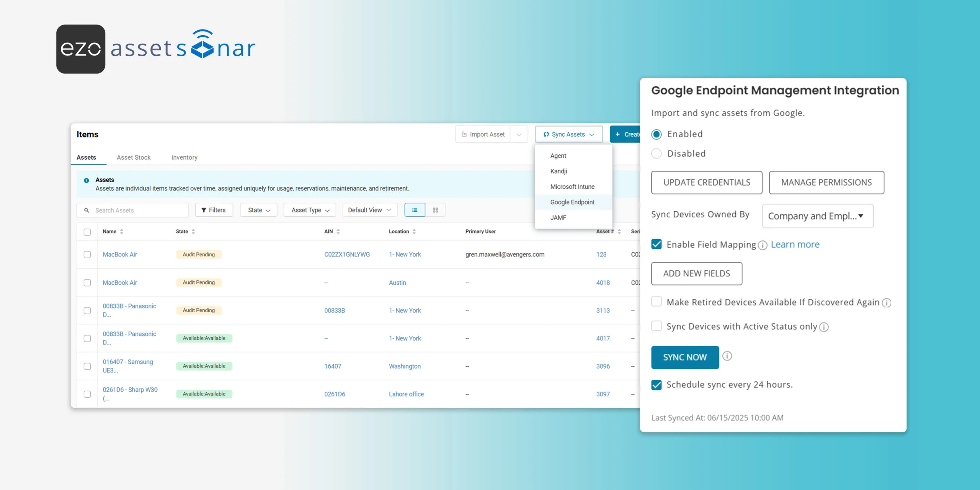Switch to the Inventory tab
This screenshot has width=980, height=490.
(x=185, y=158)
